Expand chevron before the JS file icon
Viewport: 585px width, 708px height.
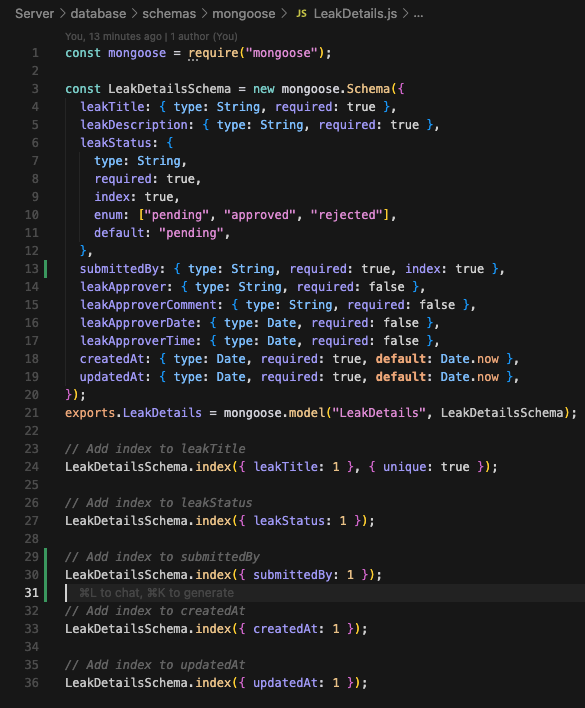pos(284,14)
